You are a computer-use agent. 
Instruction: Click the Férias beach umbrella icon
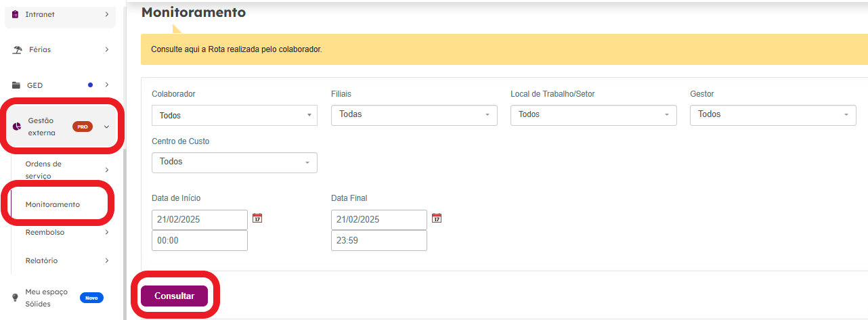[17, 50]
